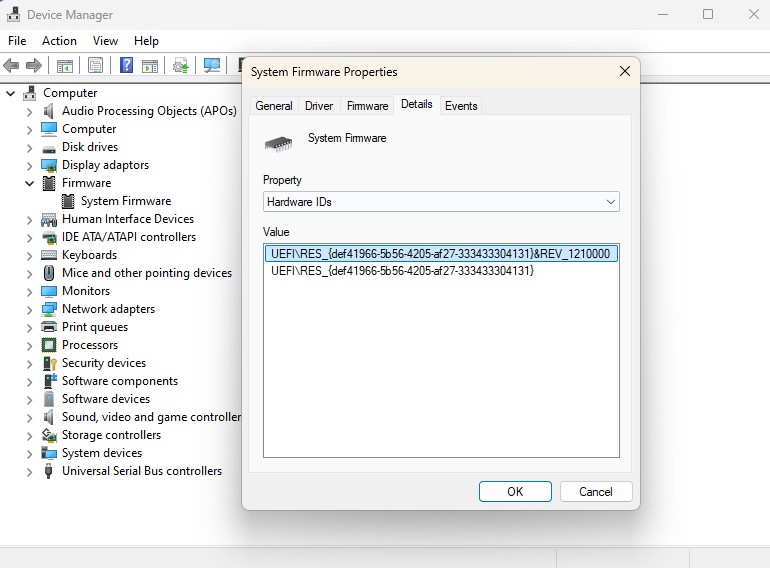770x568 pixels.
Task: Click the Display adaptors icon
Action: [49, 165]
